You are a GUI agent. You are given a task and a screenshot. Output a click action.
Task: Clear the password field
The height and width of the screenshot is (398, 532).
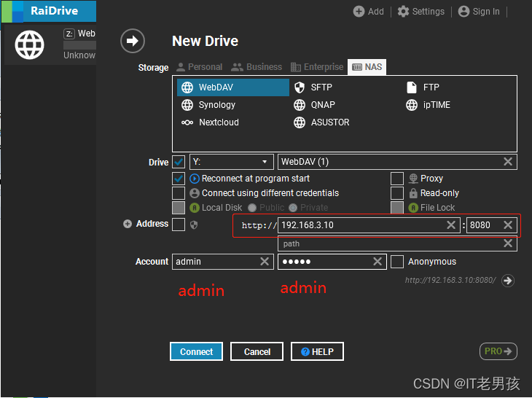click(x=378, y=261)
